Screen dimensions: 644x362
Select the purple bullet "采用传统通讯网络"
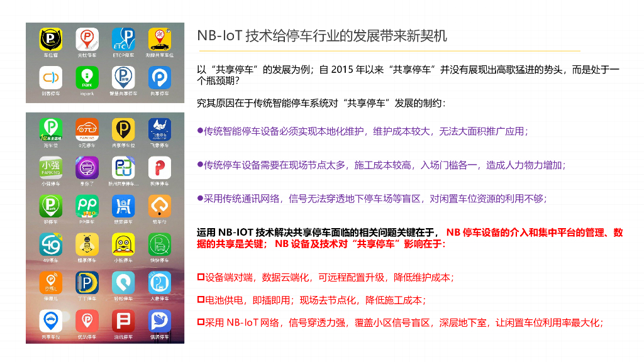click(x=372, y=199)
